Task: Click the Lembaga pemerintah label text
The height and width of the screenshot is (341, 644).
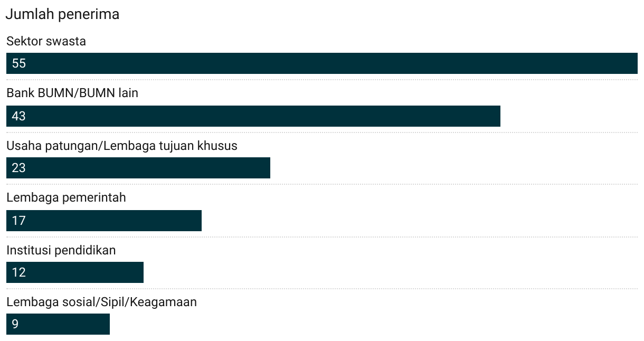Action: pos(66,197)
